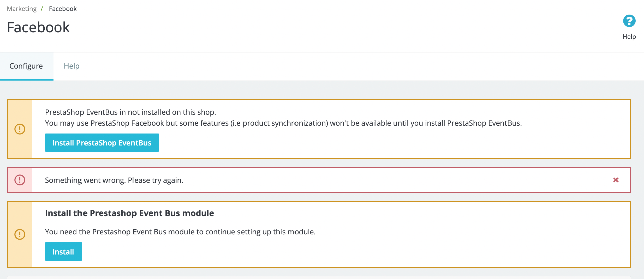Click the warning icon beside EventBus not installed
Image resolution: width=644 pixels, height=279 pixels.
(20, 129)
